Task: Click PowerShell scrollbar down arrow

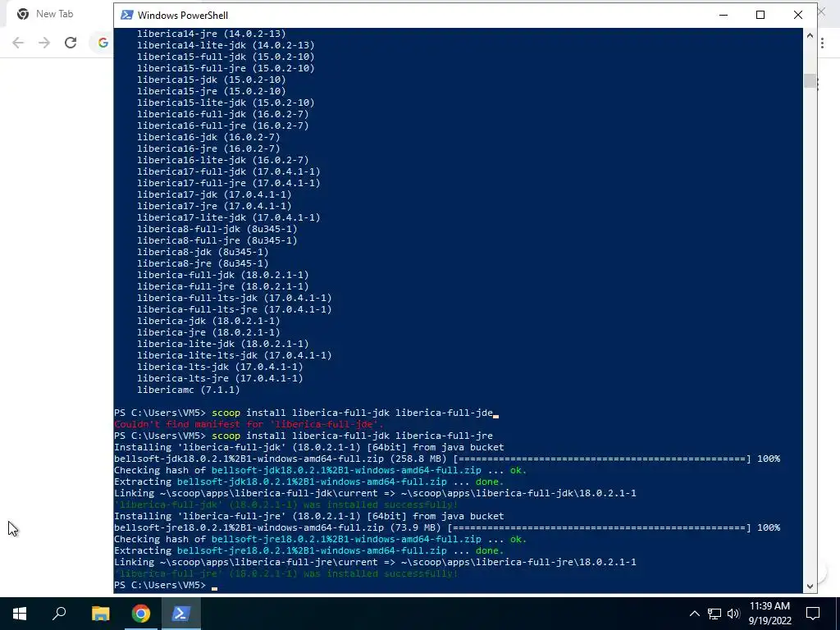Action: pyautogui.click(x=810, y=586)
